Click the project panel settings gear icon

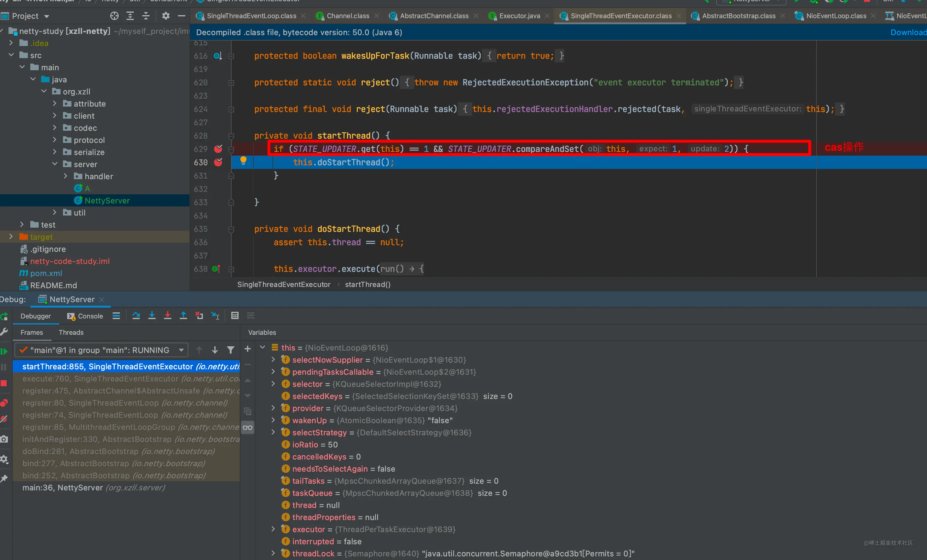(x=166, y=16)
